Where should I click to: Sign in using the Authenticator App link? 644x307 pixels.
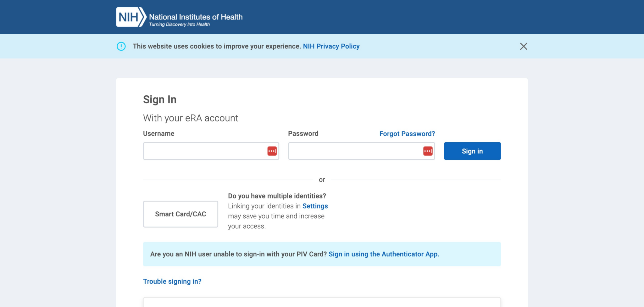coord(384,254)
